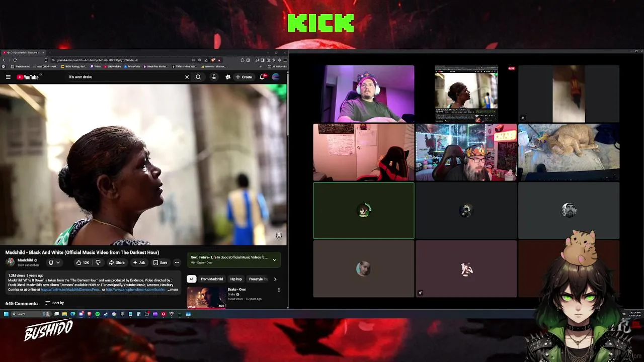Expand the subscription bell notification dropdown
Image resolution: width=644 pixels, height=362 pixels.
[x=54, y=262]
